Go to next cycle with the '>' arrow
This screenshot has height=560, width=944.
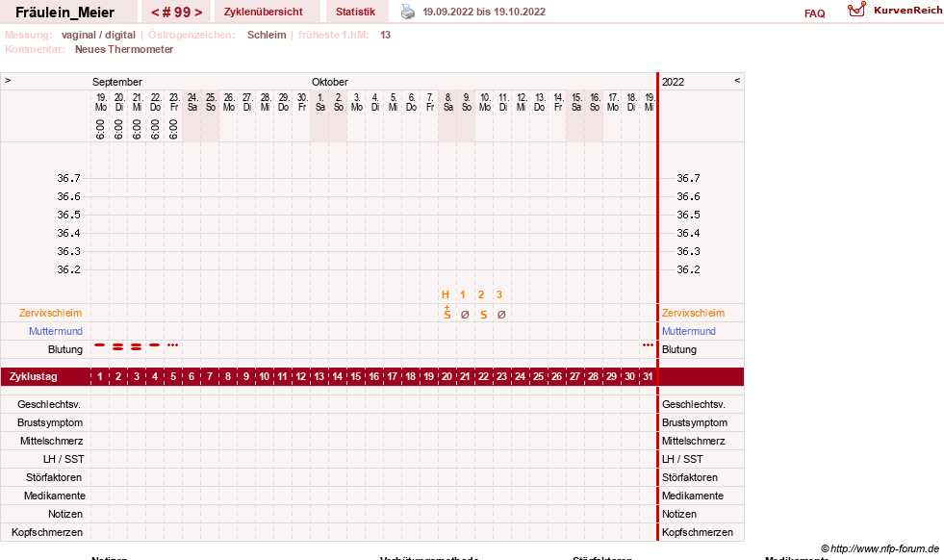click(198, 13)
